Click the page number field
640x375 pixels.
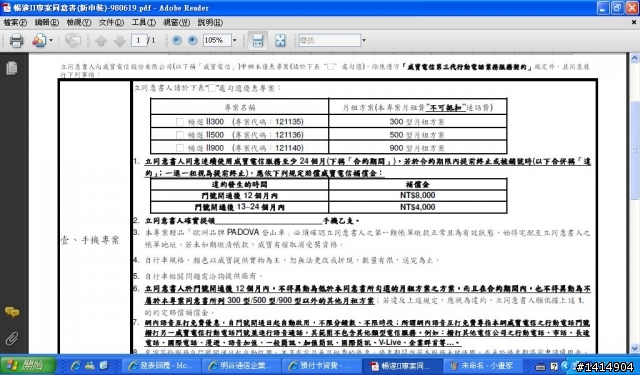139,40
